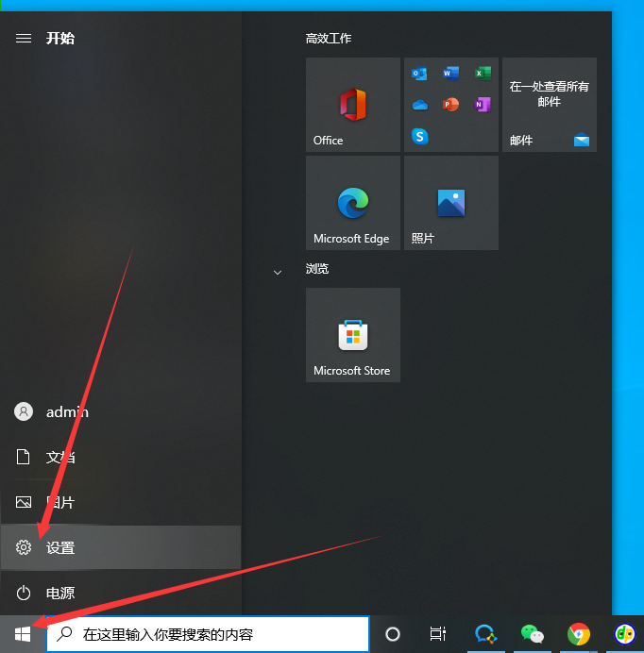The height and width of the screenshot is (653, 644).
Task: Open 设置 (Settings) in the Start menu
Action: pyautogui.click(x=60, y=548)
